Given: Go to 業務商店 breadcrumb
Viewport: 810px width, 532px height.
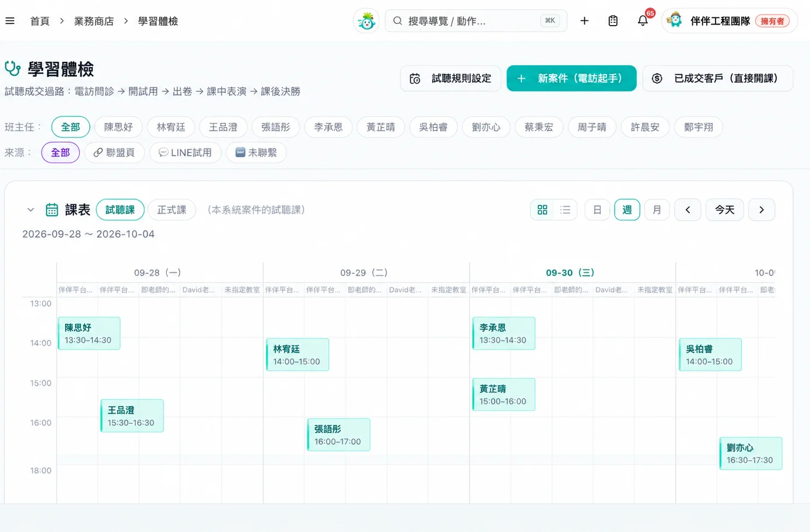Looking at the screenshot, I should point(94,21).
